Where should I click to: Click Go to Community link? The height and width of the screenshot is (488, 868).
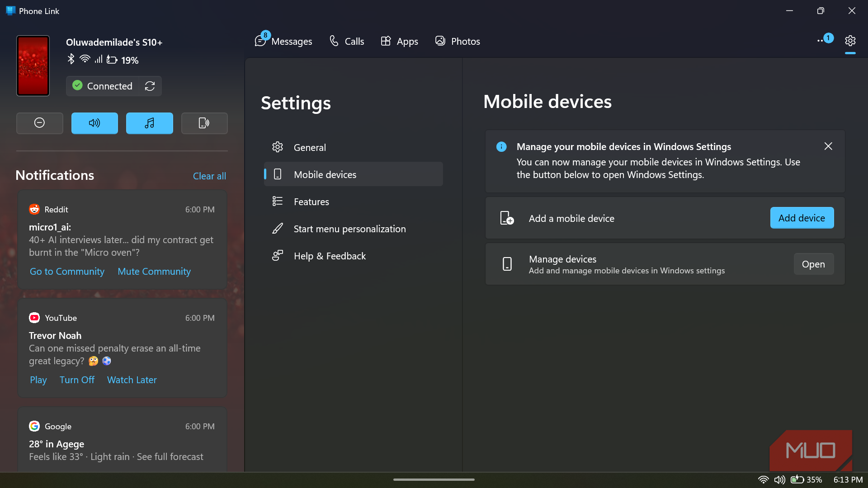67,271
